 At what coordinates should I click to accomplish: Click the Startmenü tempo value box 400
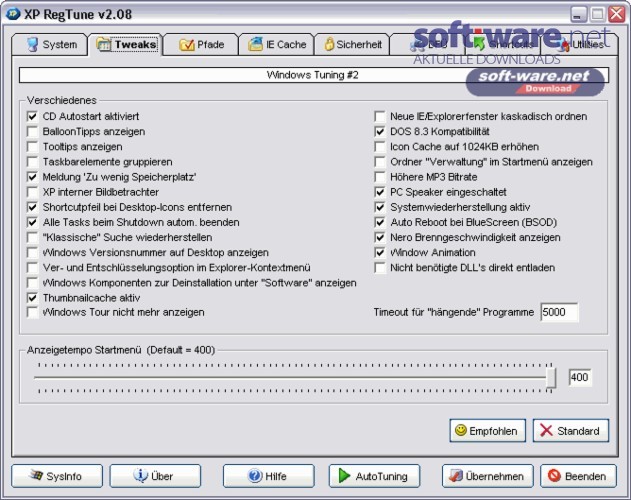point(580,378)
